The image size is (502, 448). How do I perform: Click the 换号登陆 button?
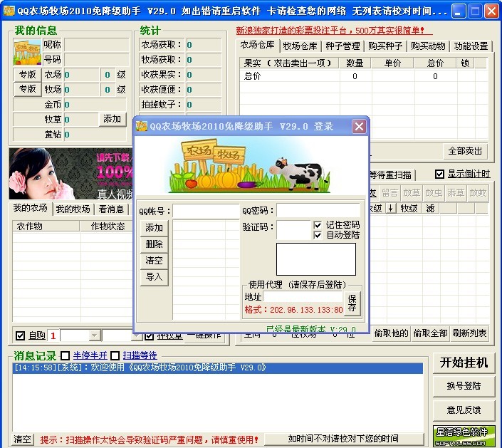tap(464, 386)
